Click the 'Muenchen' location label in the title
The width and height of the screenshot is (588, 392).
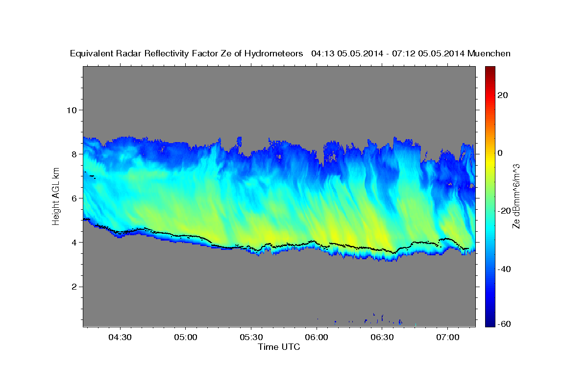[x=489, y=53]
